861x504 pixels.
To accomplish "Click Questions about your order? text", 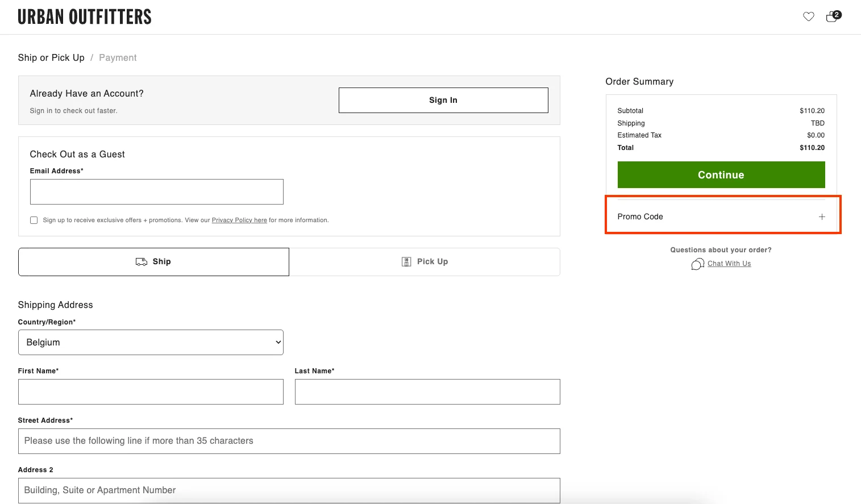I will pyautogui.click(x=721, y=250).
